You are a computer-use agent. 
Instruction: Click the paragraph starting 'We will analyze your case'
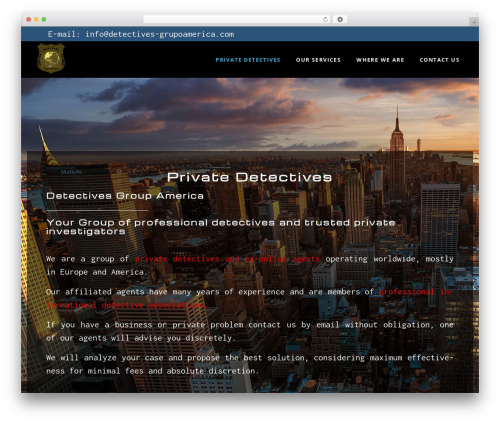pyautogui.click(x=250, y=364)
